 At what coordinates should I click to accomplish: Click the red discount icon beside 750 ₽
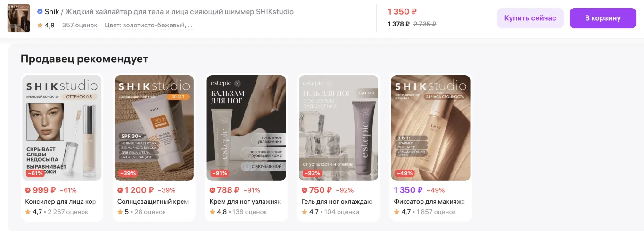coord(305,190)
